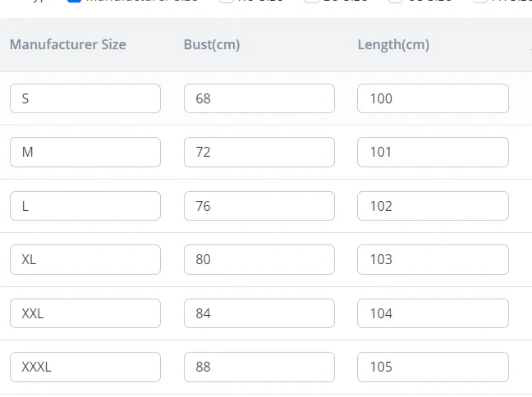This screenshot has height=397, width=532.
Task: Click the bust field showing 84
Action: (259, 313)
